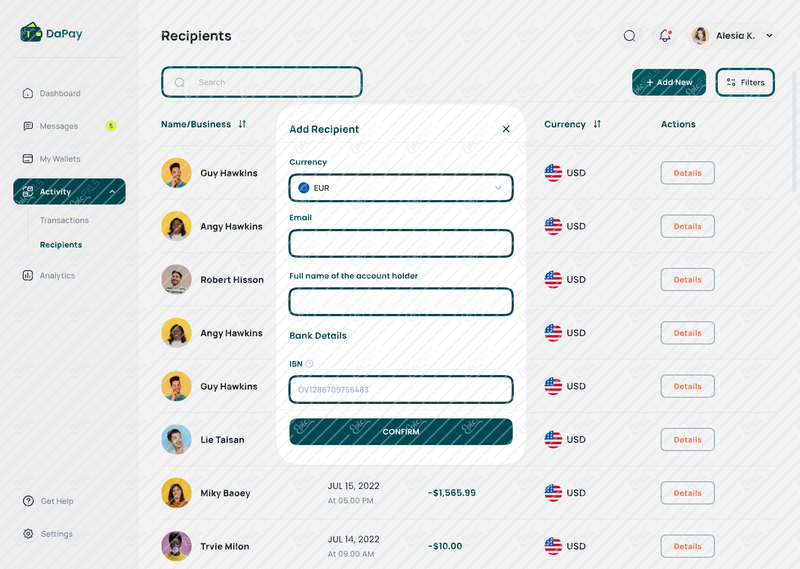Viewport: 800px width, 569px height.
Task: Open the Messages chat icon
Action: tap(28, 126)
